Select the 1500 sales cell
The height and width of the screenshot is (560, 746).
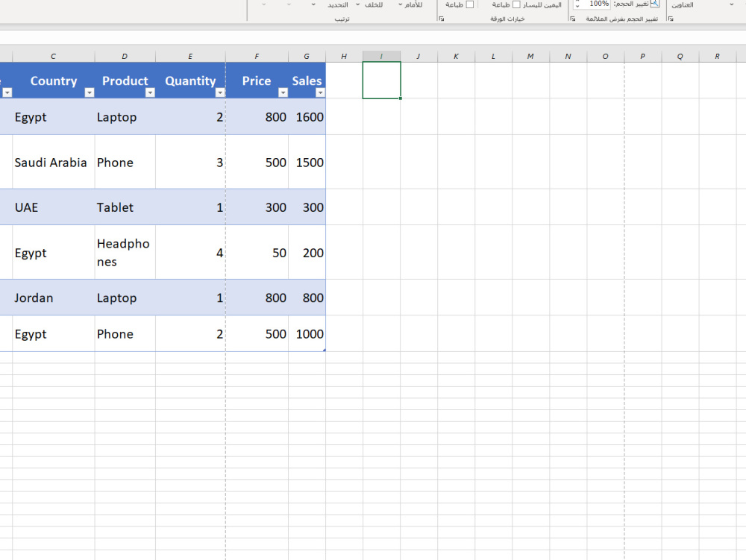click(x=307, y=162)
